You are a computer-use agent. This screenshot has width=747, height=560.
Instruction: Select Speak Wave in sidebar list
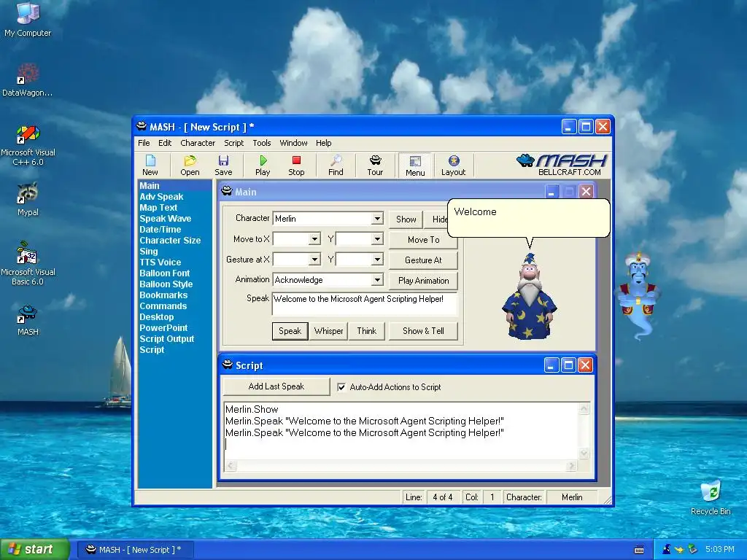(x=166, y=219)
